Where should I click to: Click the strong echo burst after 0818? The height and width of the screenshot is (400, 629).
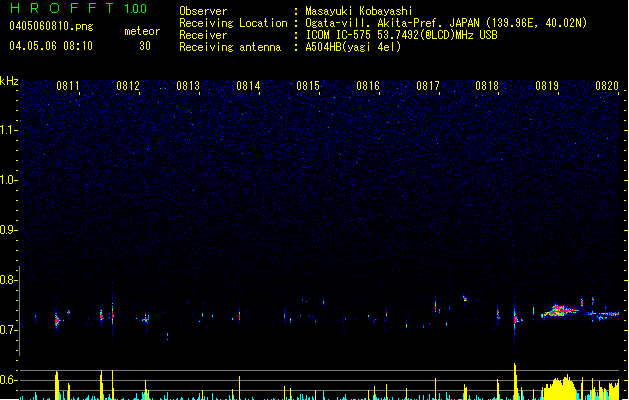pos(516,319)
